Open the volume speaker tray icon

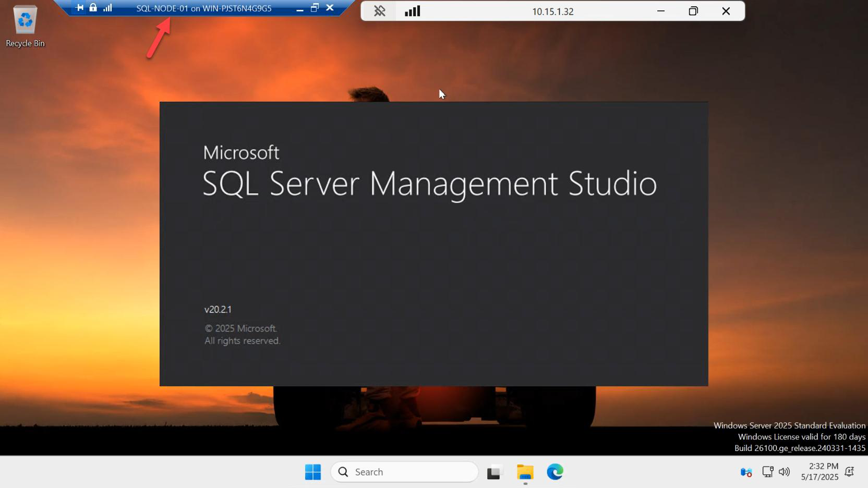pos(784,472)
